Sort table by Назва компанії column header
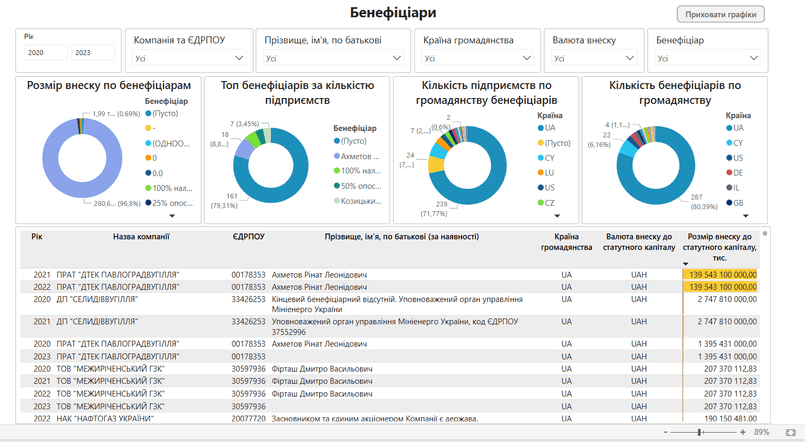810x442 pixels. click(x=141, y=237)
